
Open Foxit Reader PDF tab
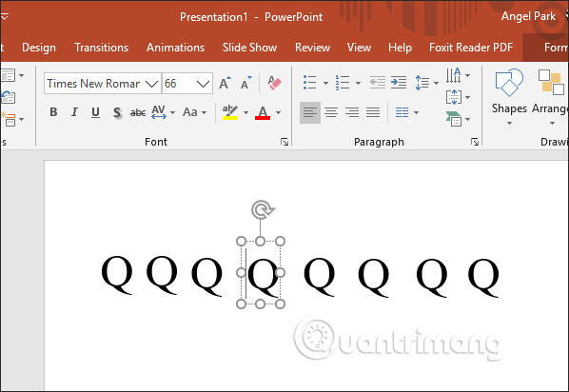pos(471,48)
